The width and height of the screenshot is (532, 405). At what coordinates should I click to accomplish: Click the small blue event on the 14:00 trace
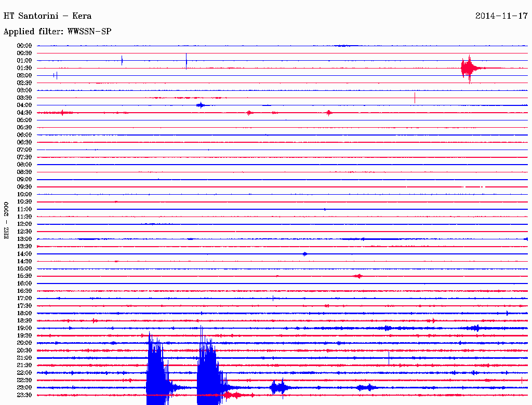point(304,254)
